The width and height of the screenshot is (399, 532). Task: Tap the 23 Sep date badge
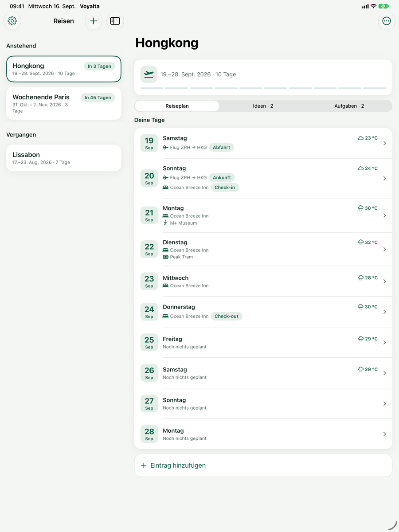click(x=149, y=281)
